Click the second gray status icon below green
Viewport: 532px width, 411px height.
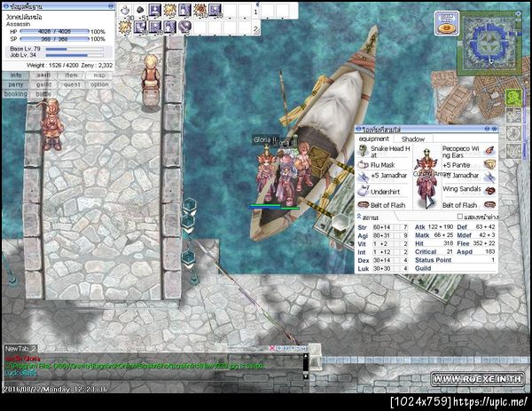pos(514,115)
